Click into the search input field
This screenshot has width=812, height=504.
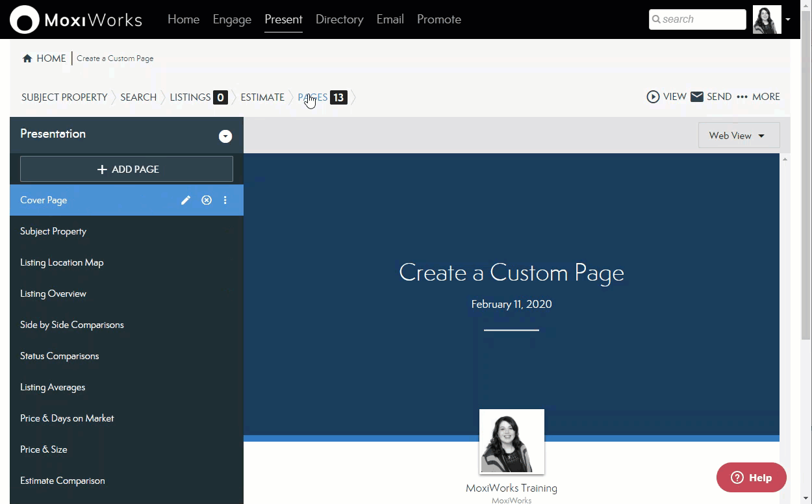tap(698, 19)
